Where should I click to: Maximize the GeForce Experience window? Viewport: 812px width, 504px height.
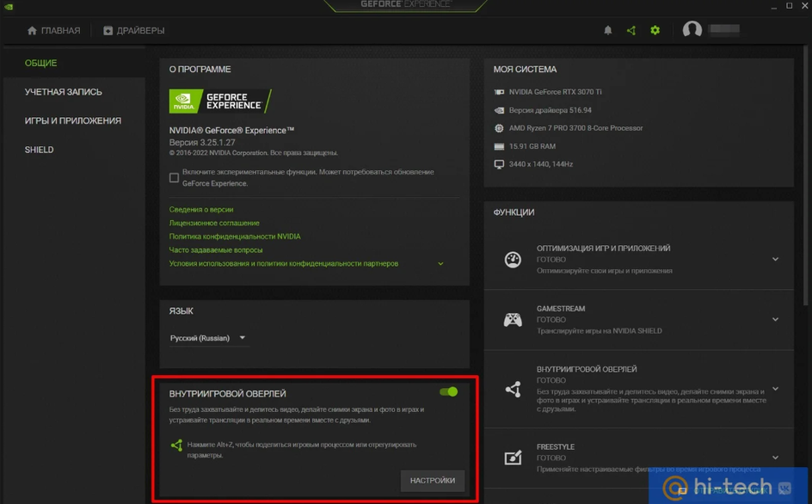(790, 6)
